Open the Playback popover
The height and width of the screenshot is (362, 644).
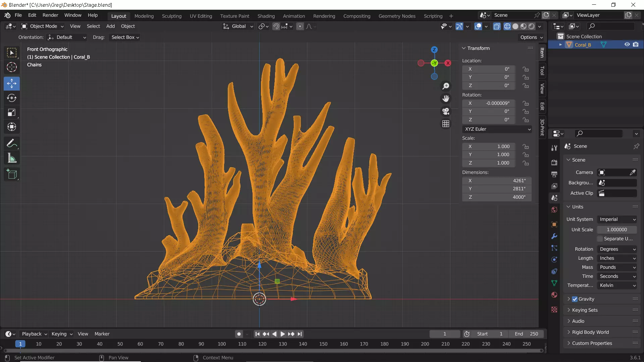[34, 334]
